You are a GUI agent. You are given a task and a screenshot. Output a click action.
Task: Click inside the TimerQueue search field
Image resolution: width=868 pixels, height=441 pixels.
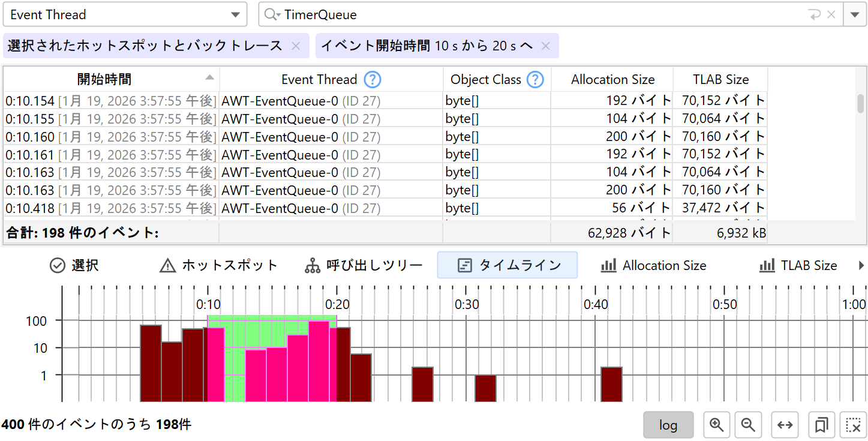pyautogui.click(x=540, y=15)
